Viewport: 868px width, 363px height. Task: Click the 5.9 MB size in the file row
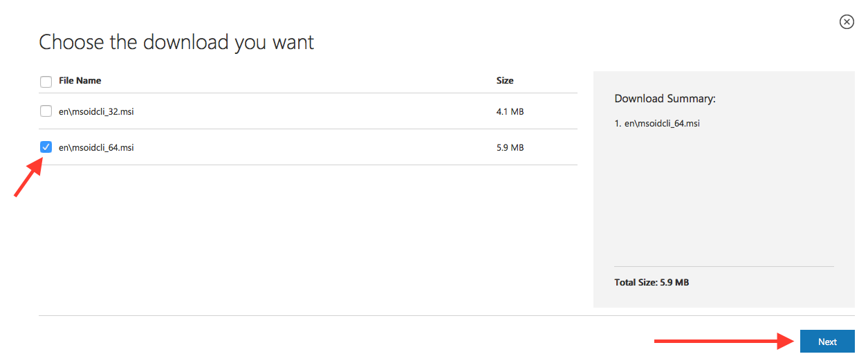510,147
